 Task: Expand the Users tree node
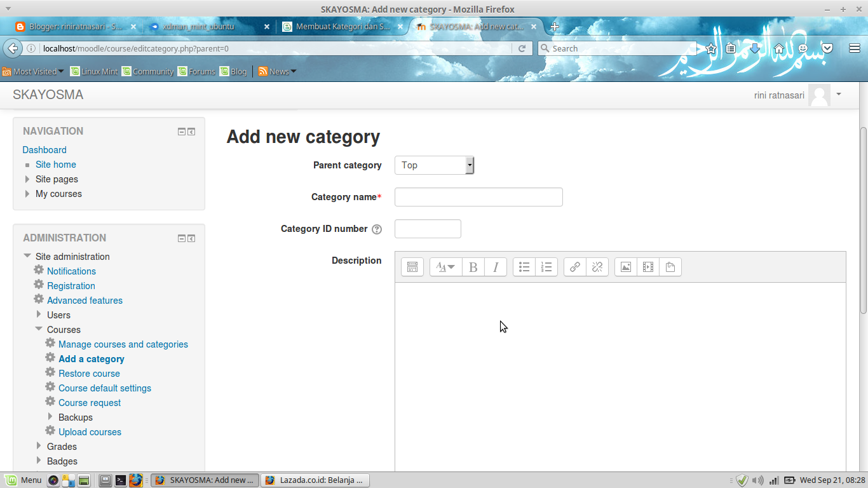coord(39,315)
